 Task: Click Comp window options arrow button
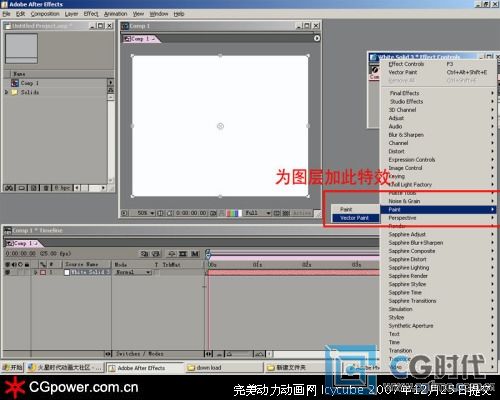(317, 38)
